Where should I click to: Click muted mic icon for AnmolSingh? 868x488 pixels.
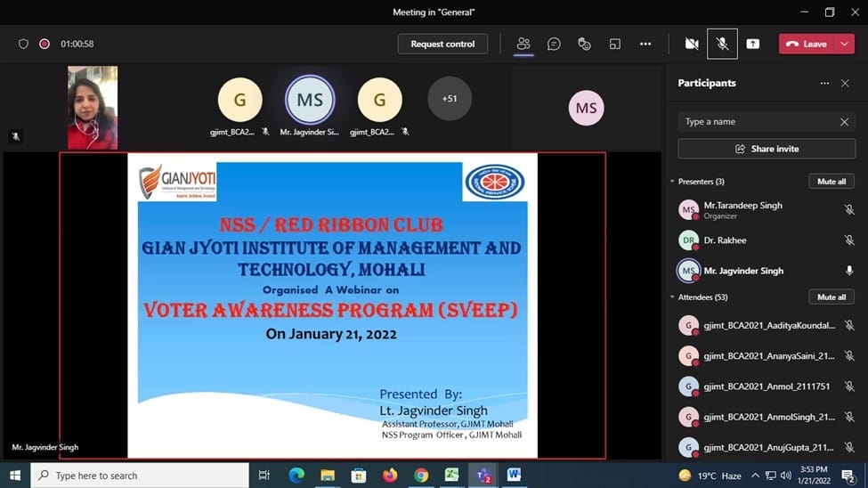pos(849,417)
